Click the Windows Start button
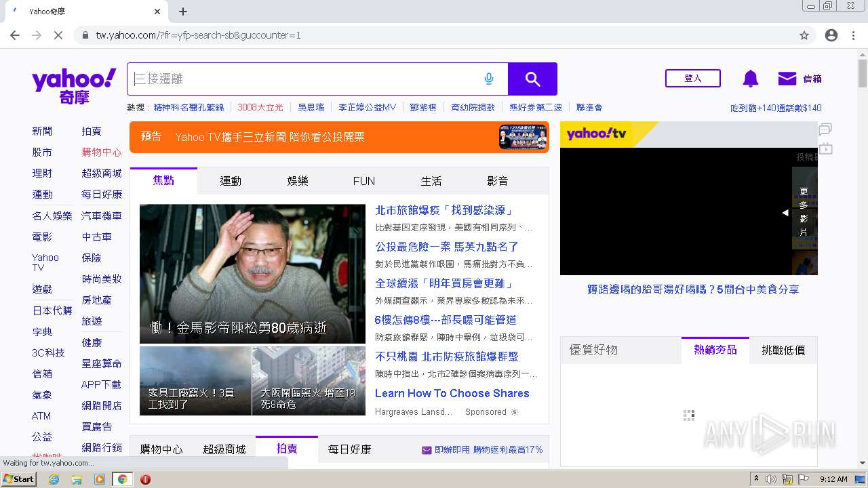 point(19,479)
